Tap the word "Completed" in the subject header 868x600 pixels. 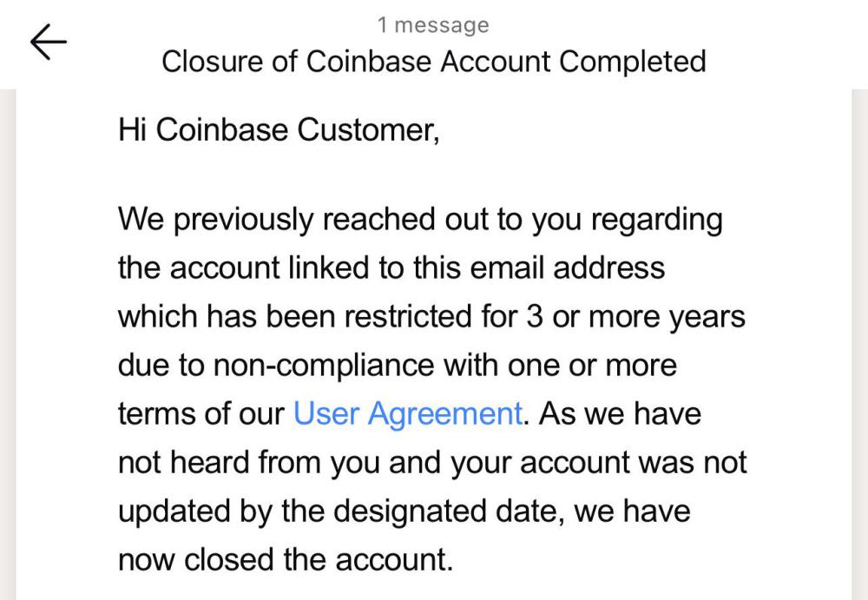pos(633,61)
